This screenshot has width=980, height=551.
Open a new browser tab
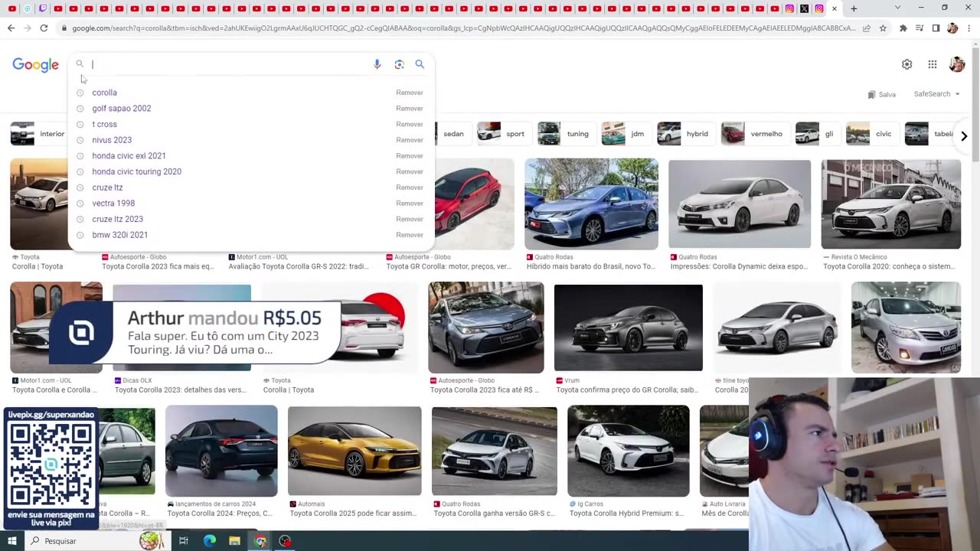pos(854,8)
